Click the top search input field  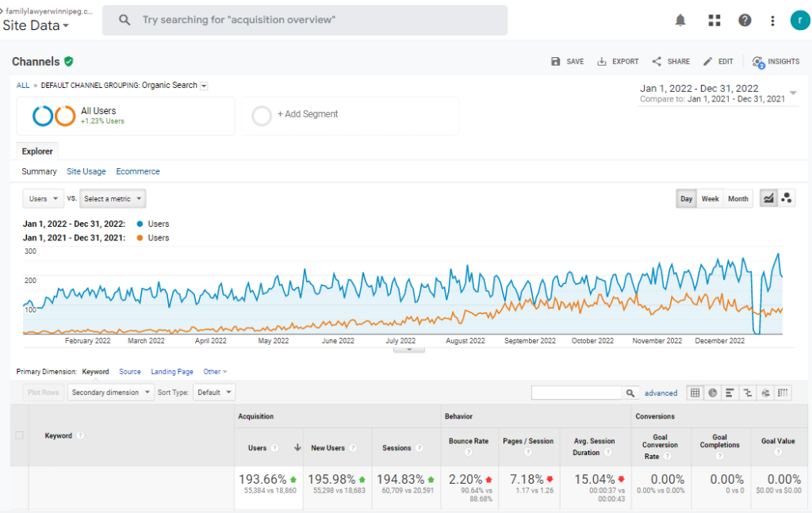317,21
